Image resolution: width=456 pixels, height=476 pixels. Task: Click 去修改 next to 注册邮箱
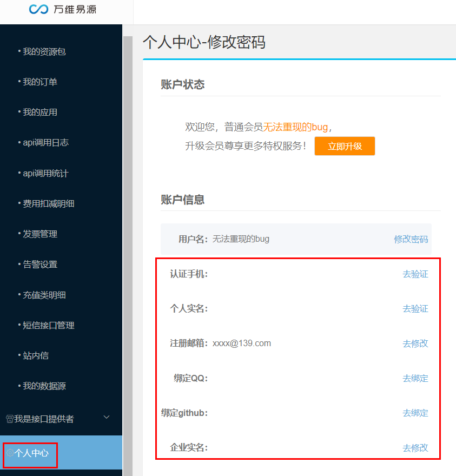click(x=415, y=343)
